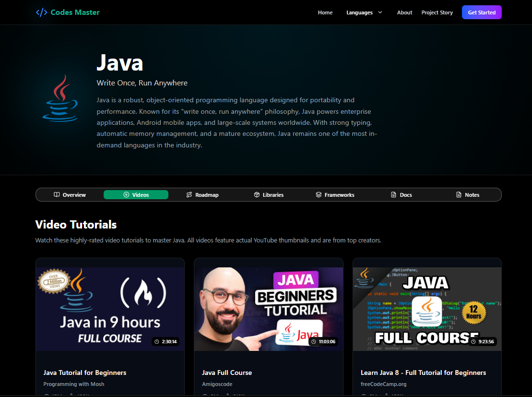
Task: Click the 2:30:14 duration badge
Action: coord(166,342)
